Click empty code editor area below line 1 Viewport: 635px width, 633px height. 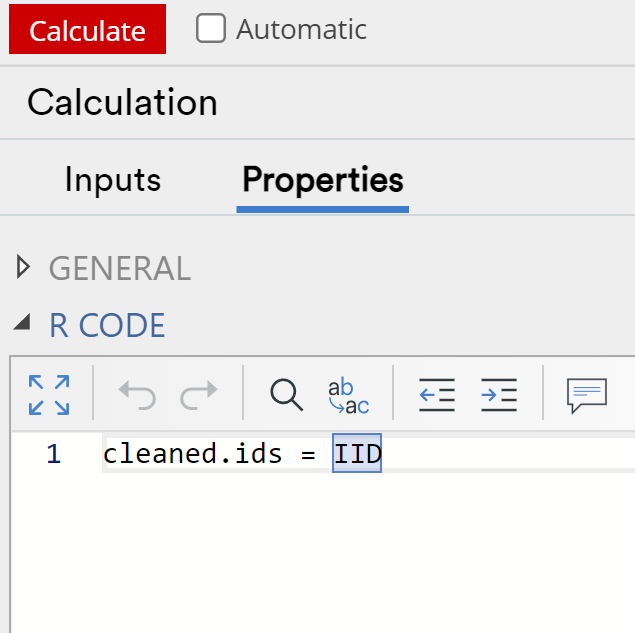pos(324,551)
